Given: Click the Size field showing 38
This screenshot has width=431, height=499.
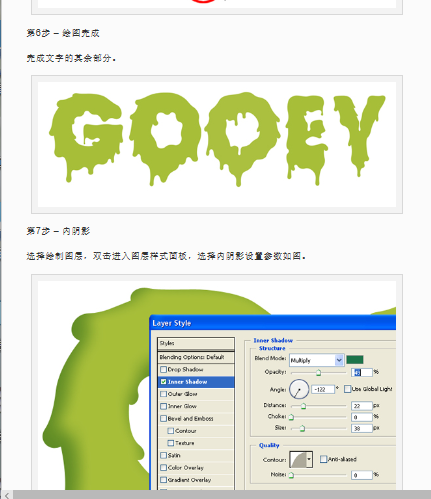Looking at the screenshot, I should (362, 428).
